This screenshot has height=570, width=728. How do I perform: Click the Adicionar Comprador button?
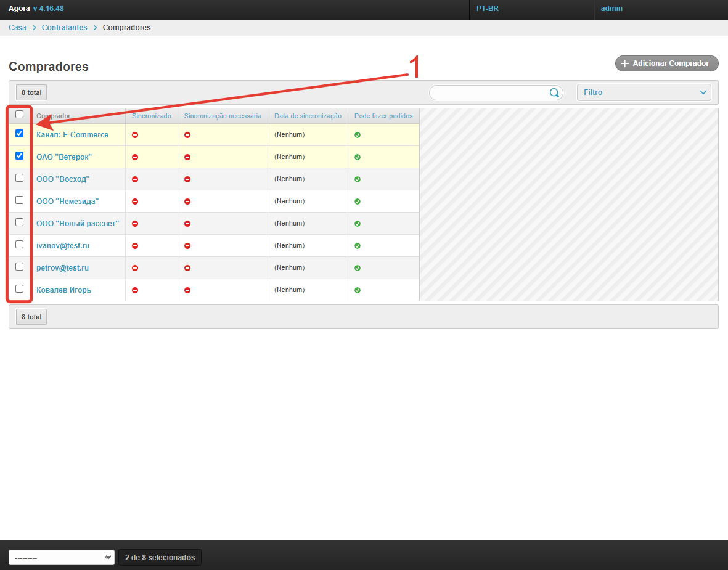[x=666, y=63]
